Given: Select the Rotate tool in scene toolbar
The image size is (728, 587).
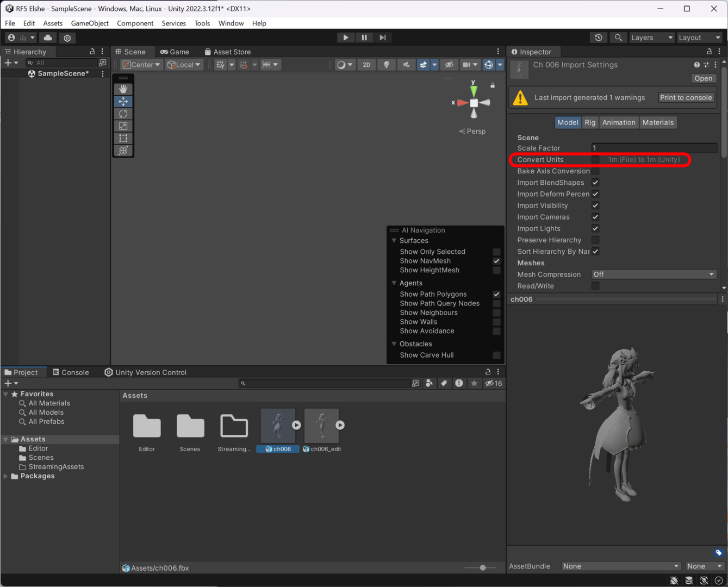Looking at the screenshot, I should pyautogui.click(x=123, y=114).
